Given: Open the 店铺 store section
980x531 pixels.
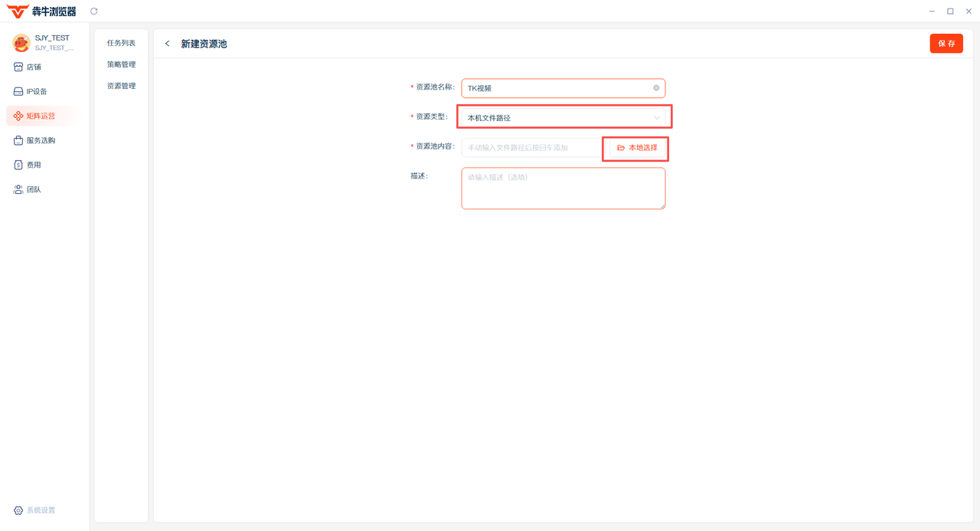Looking at the screenshot, I should click(34, 67).
